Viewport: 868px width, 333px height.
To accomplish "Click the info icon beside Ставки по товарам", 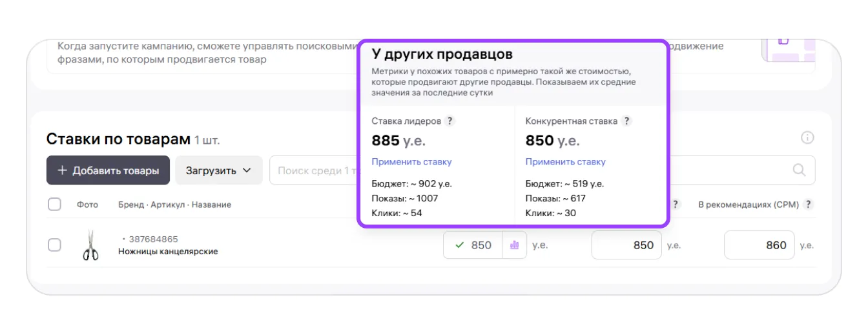I will pyautogui.click(x=807, y=137).
